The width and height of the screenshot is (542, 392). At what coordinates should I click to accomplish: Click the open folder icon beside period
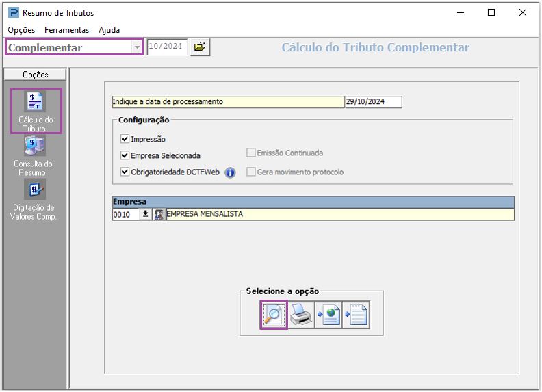(x=200, y=47)
